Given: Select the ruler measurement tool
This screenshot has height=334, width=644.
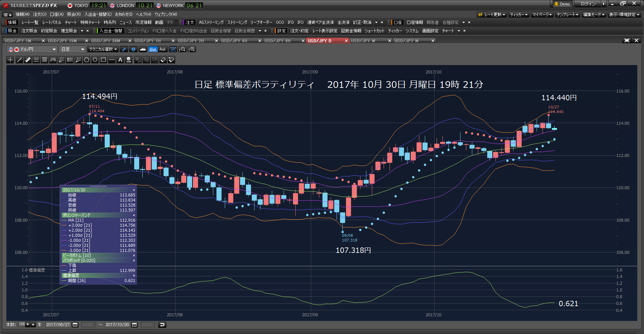Looking at the screenshot, I should coord(28,60).
